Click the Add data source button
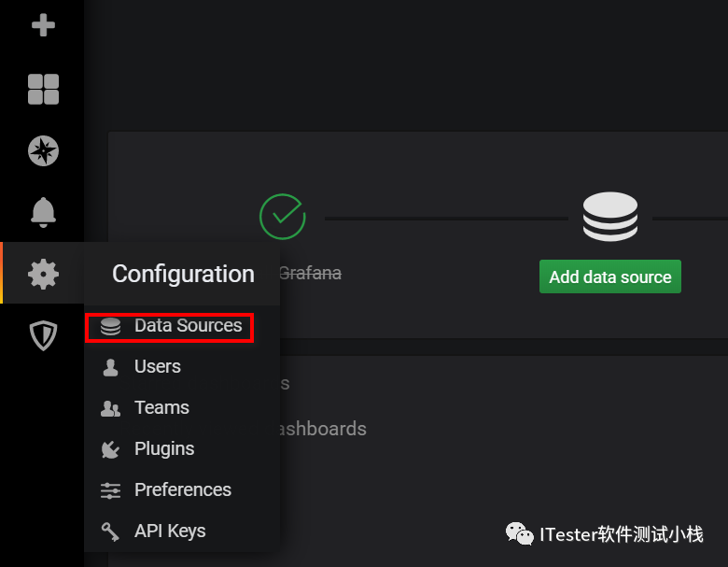Screen dimensions: 728x567 609,277
